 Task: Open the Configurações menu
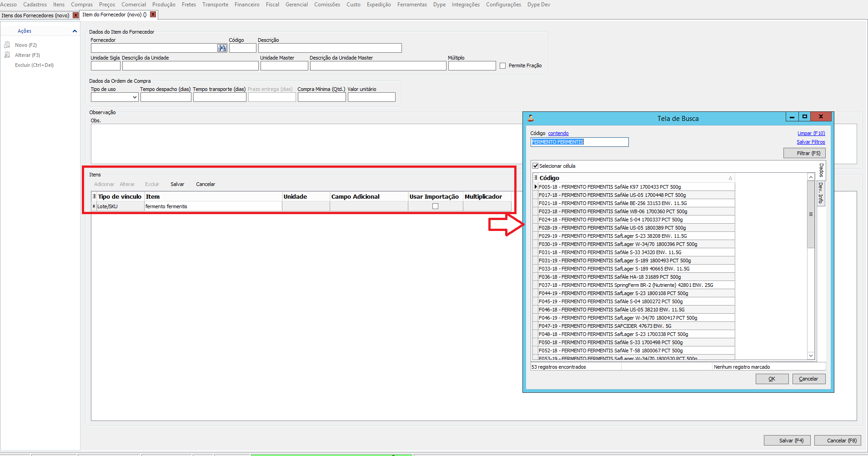point(503,5)
